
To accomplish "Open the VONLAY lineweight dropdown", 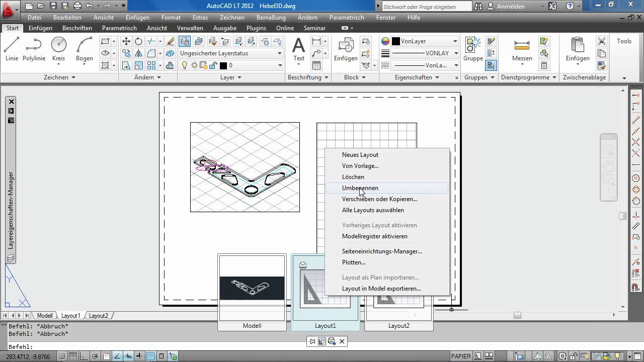I will click(x=425, y=53).
